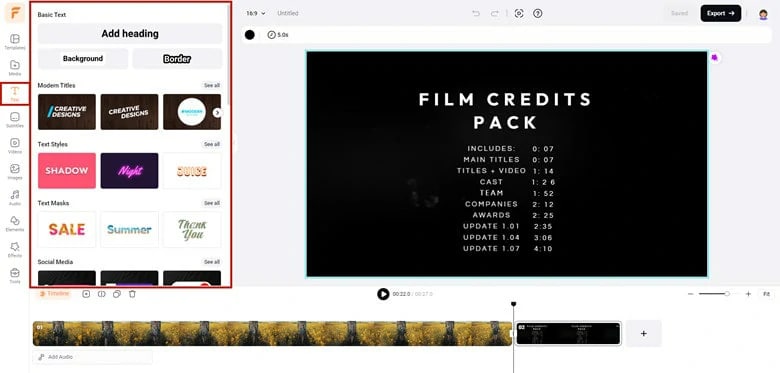Toggle the Timeline view button
The image size is (780, 373).
point(54,294)
